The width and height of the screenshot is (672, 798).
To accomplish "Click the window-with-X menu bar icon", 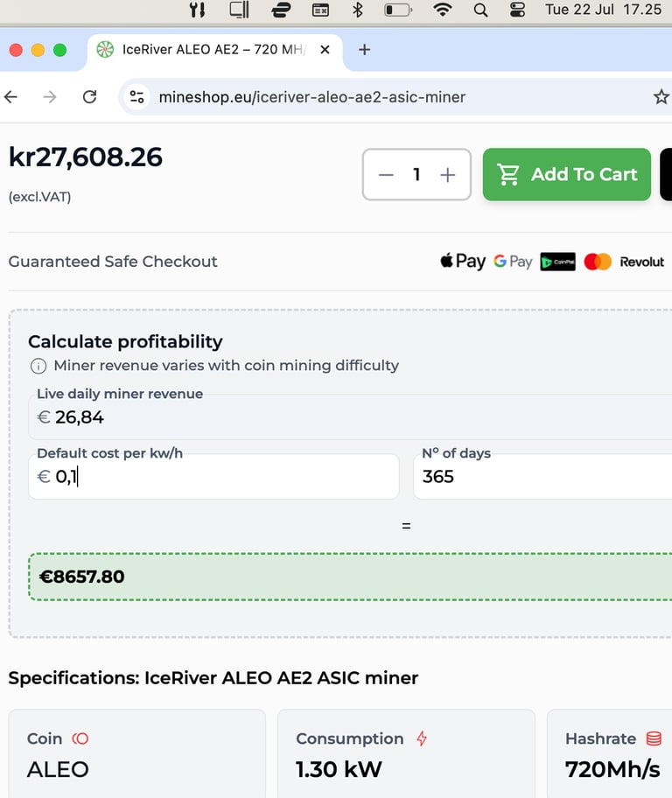I will (x=320, y=10).
